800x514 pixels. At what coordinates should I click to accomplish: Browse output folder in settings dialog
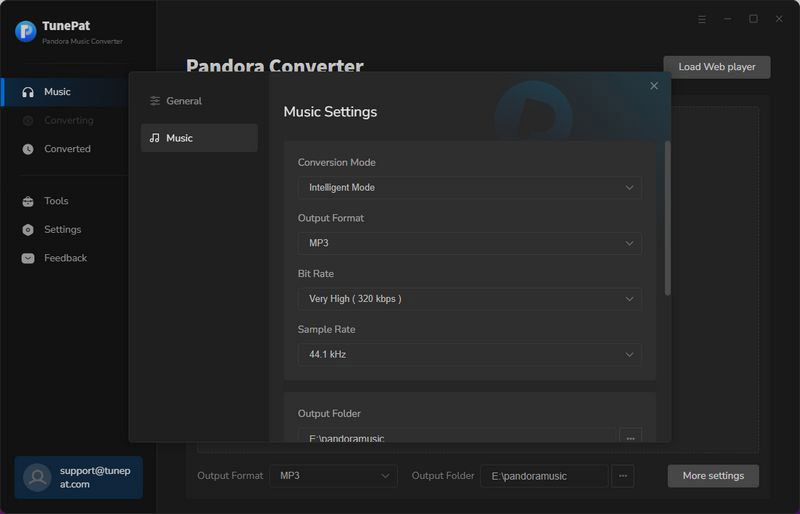631,436
